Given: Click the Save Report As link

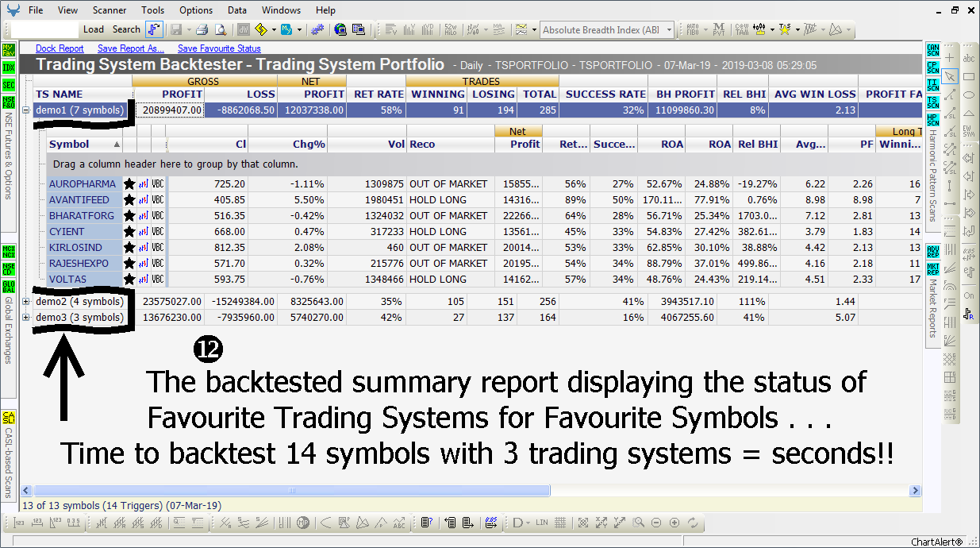Looking at the screenshot, I should (x=131, y=48).
